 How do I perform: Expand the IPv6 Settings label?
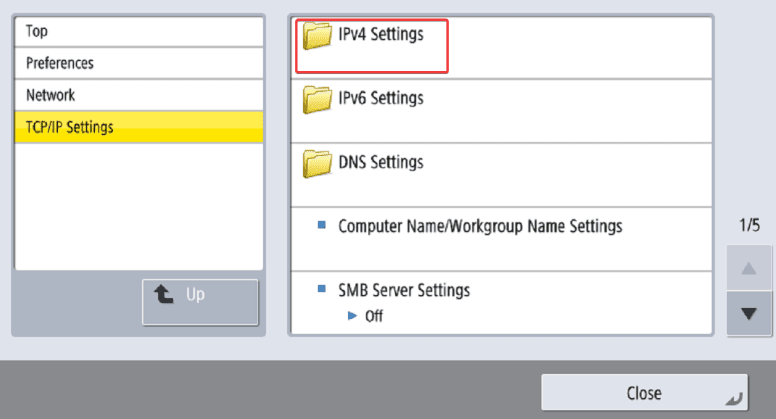point(380,98)
